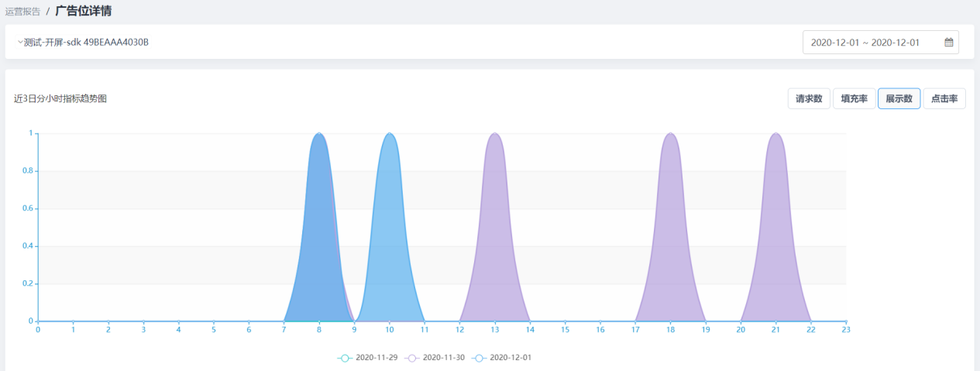This screenshot has width=980, height=371.
Task: Click 运营报告 breadcrumb link
Action: [22, 12]
